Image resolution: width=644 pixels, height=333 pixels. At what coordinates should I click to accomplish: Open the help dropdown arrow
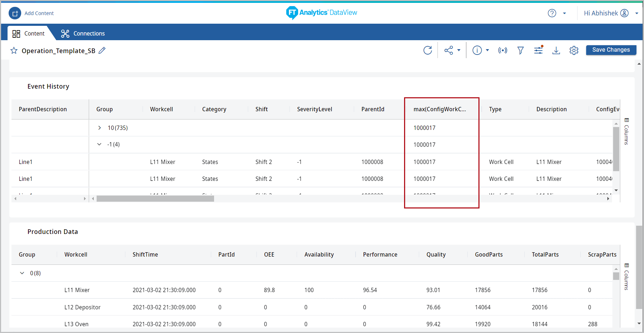pyautogui.click(x=564, y=13)
